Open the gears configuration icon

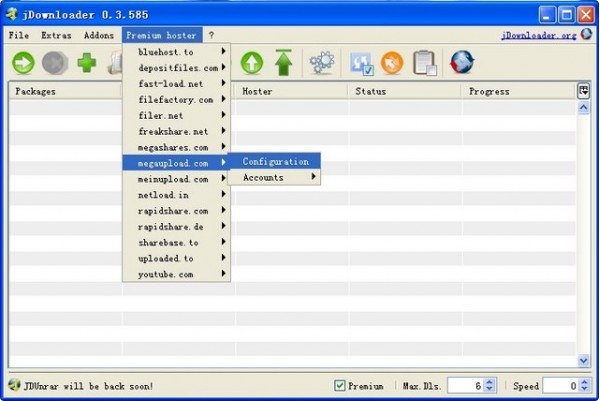322,62
